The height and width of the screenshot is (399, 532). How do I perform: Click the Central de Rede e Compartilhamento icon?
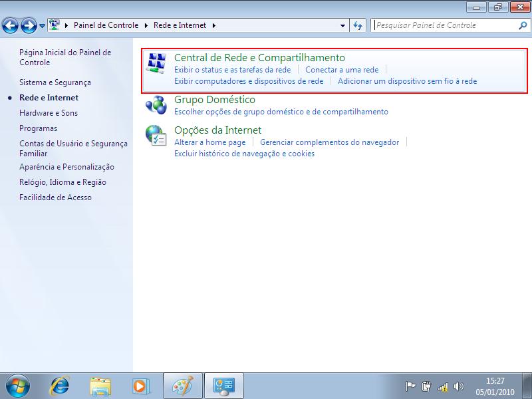click(x=156, y=64)
